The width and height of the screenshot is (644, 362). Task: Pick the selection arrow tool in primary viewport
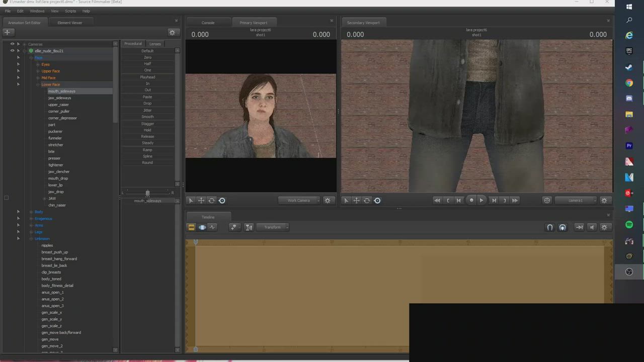[x=191, y=201]
